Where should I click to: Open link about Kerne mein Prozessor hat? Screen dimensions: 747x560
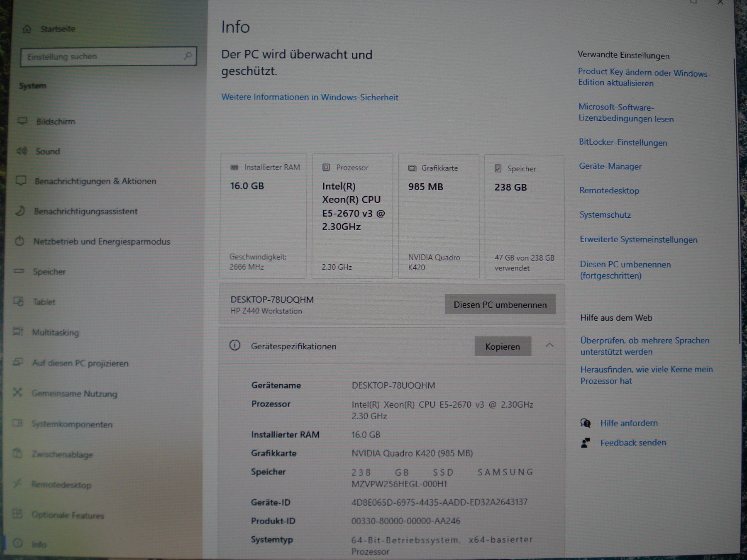coord(646,375)
